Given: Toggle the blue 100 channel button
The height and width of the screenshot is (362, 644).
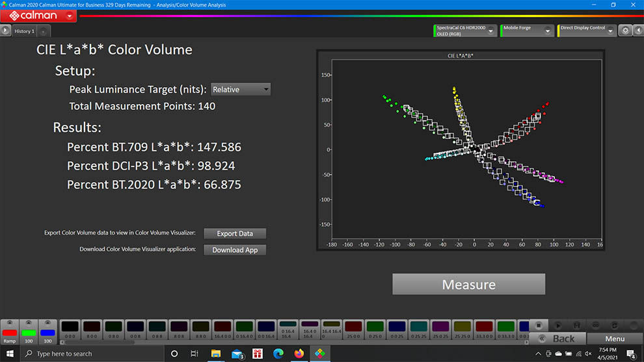Looking at the screenshot, I should click(x=47, y=331).
